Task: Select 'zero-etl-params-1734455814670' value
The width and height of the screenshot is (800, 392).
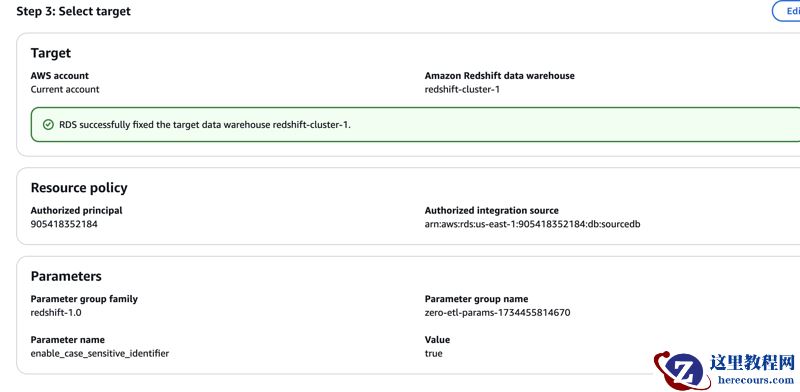Action: (x=497, y=312)
